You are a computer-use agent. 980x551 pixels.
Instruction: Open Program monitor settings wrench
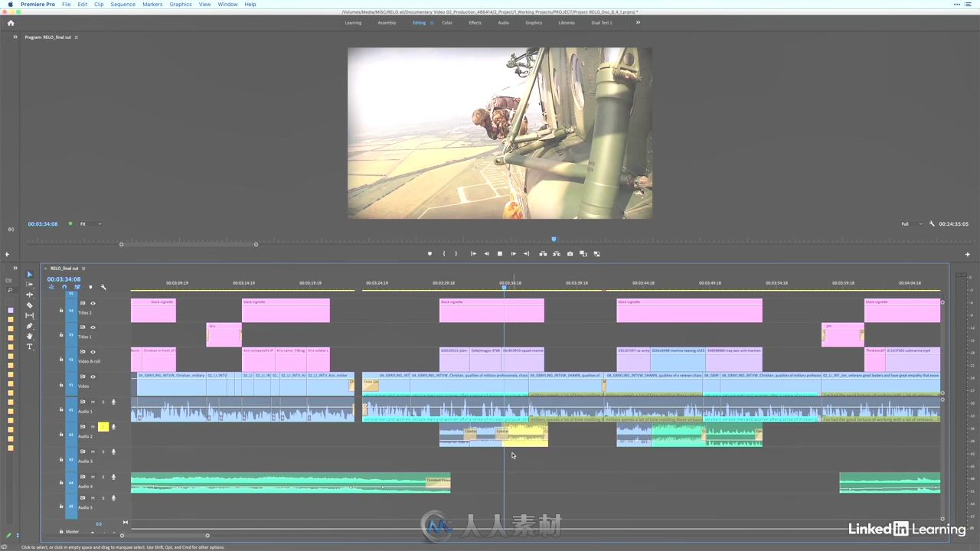pyautogui.click(x=932, y=224)
